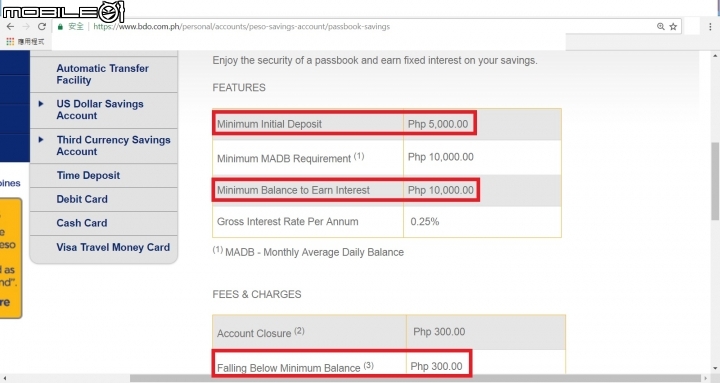The width and height of the screenshot is (720, 383).
Task: Click the yellow promo banner on left edge
Action: coord(11,258)
